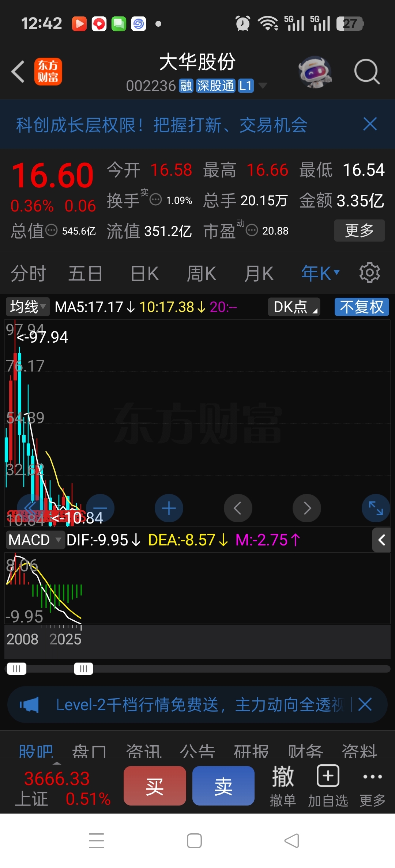395x868 pixels.
Task: Tap the 融 margin tag
Action: point(186,86)
